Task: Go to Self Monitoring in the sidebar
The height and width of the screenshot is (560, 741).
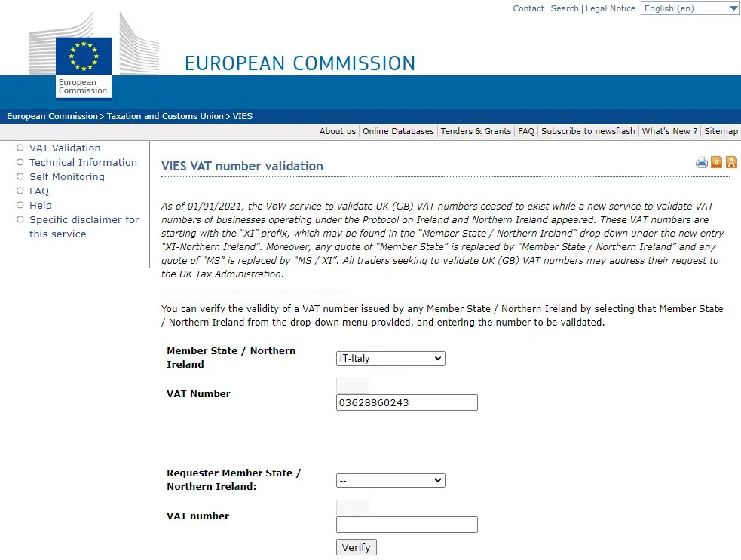Action: click(67, 176)
